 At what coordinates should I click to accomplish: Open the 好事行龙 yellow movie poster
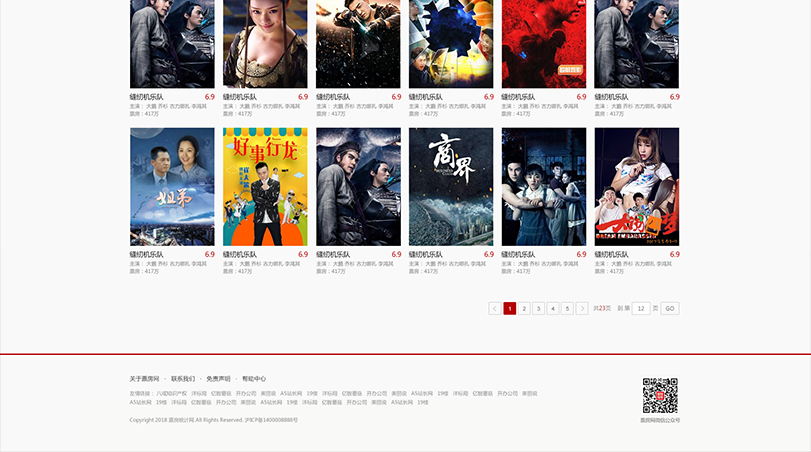pos(265,187)
